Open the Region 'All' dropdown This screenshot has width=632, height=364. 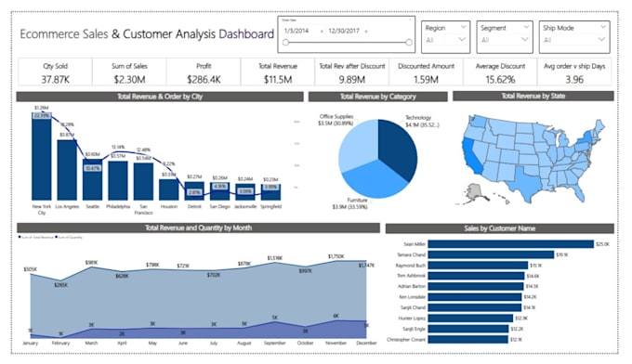[x=446, y=39]
